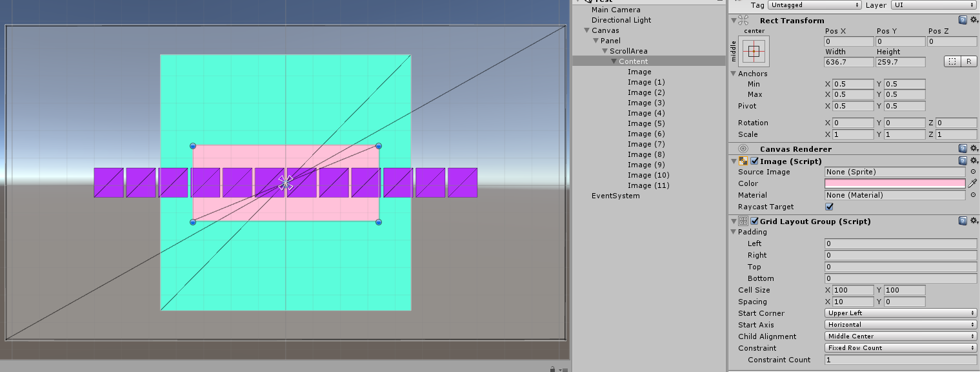Screen dimensions: 980x372
Task: Open the Constraint dropdown showing Fixed Row Count
Action: [x=901, y=348]
